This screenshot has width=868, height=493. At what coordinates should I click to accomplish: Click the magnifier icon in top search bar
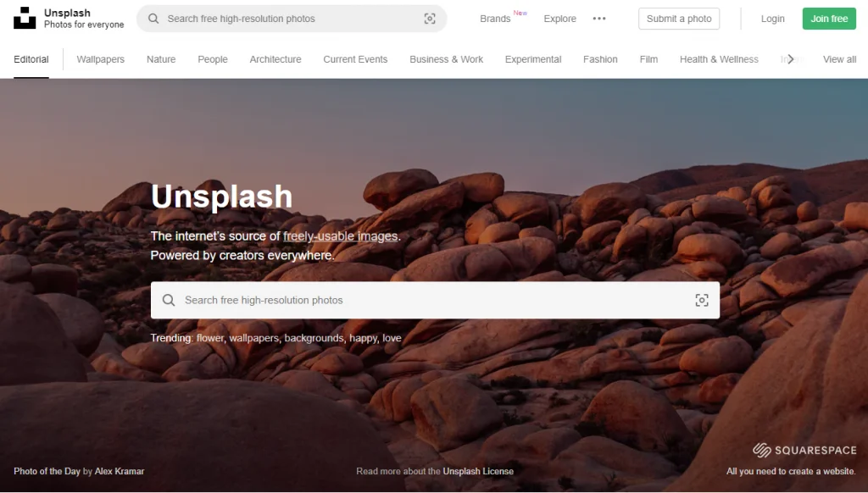point(153,19)
